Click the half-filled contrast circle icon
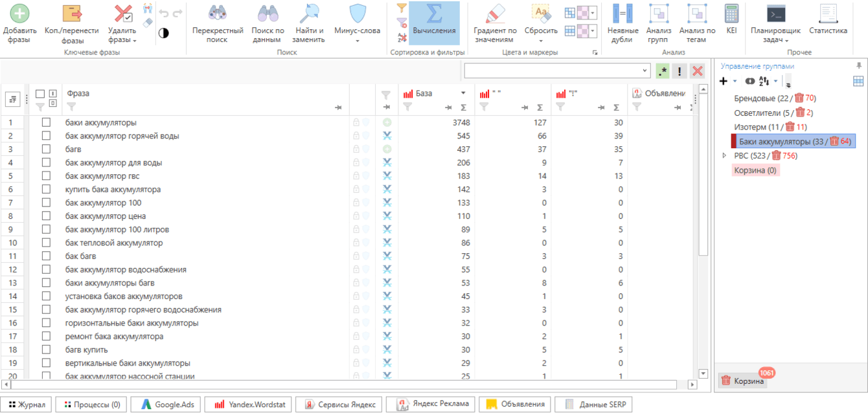The image size is (868, 413). [163, 33]
